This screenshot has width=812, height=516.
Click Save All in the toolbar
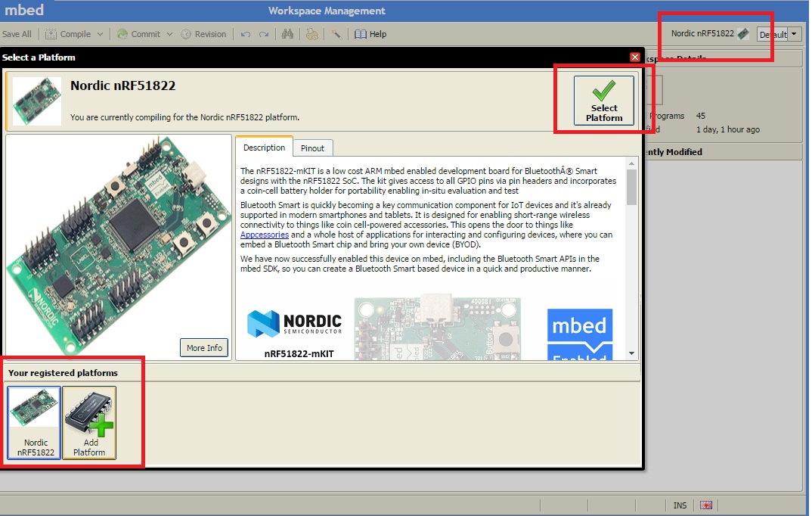(17, 34)
